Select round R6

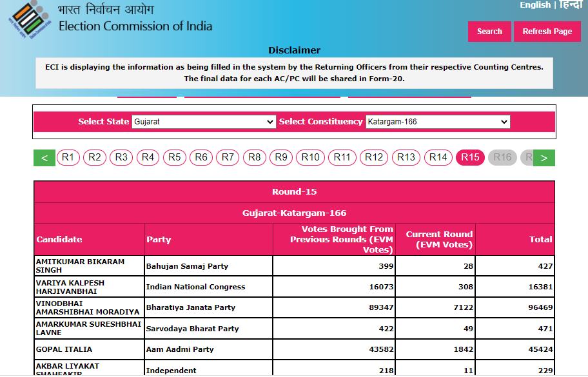pos(201,157)
